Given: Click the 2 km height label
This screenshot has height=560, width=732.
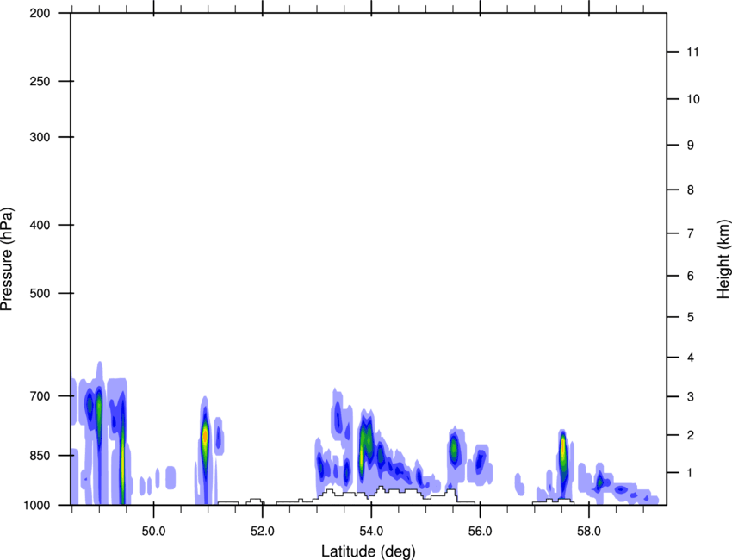Looking at the screenshot, I should (x=691, y=435).
